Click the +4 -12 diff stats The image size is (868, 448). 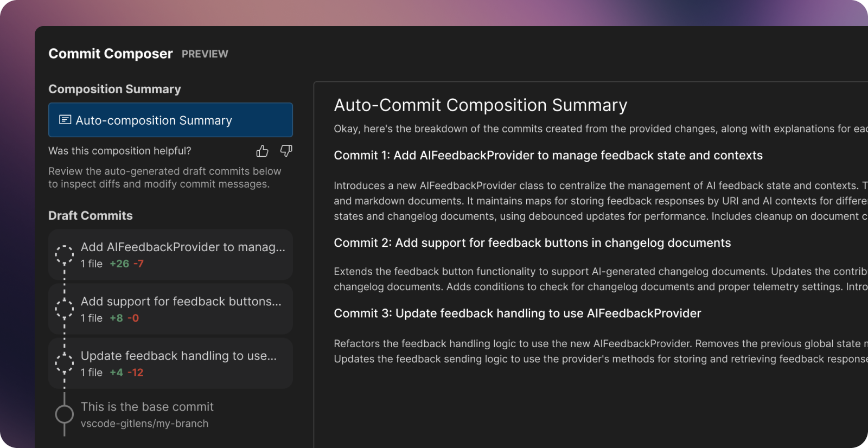[126, 373]
